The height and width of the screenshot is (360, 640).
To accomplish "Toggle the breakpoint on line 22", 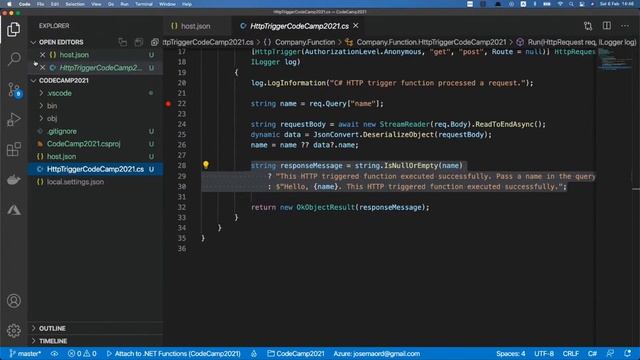I will click(x=168, y=104).
